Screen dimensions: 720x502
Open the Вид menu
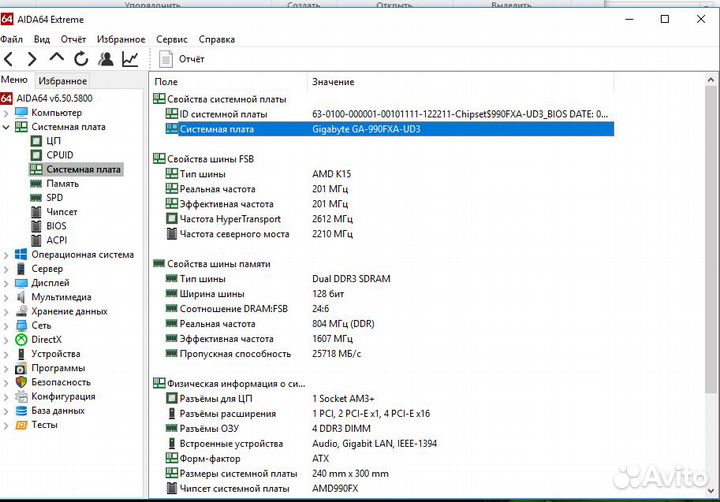tap(42, 39)
